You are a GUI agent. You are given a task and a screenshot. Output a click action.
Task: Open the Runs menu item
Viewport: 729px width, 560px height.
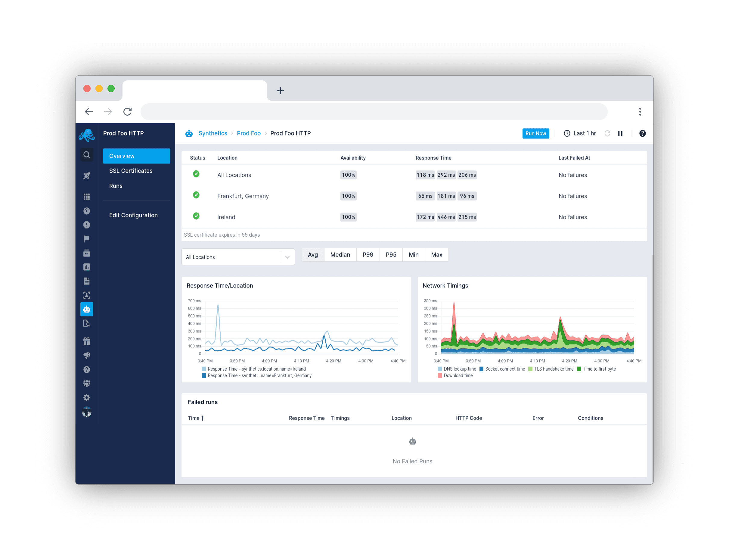click(116, 186)
